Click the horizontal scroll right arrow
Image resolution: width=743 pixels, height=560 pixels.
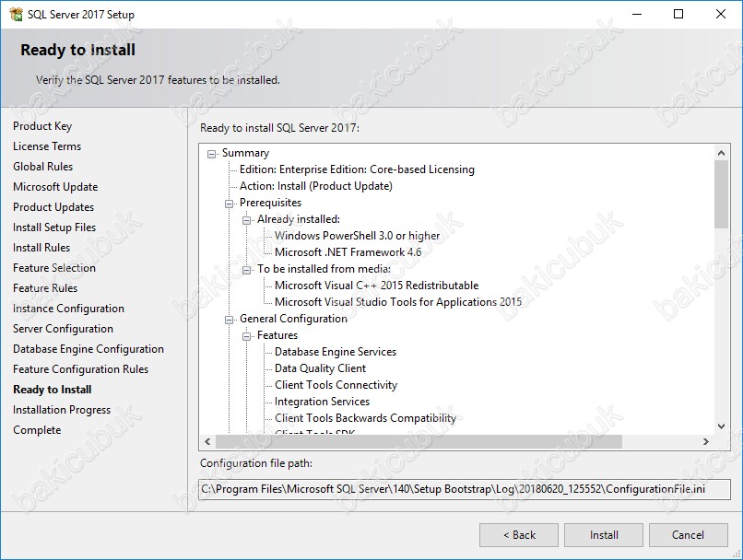point(706,441)
